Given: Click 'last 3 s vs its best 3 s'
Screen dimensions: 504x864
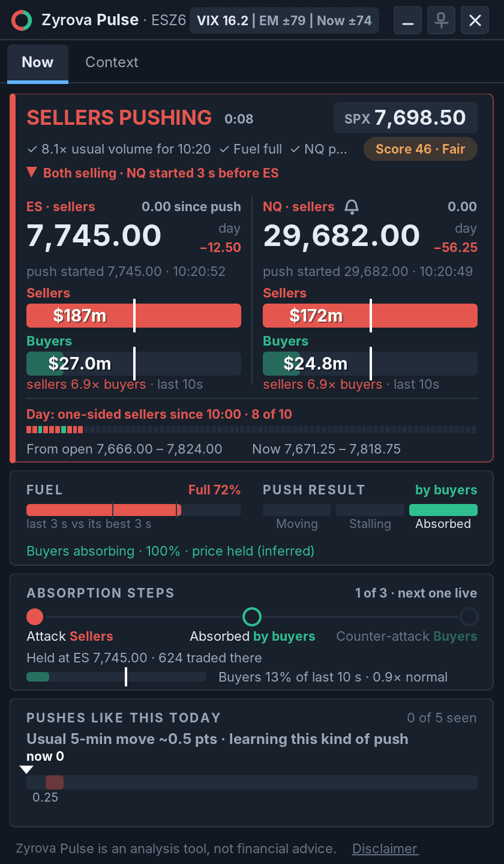Looking at the screenshot, I should (x=89, y=524).
